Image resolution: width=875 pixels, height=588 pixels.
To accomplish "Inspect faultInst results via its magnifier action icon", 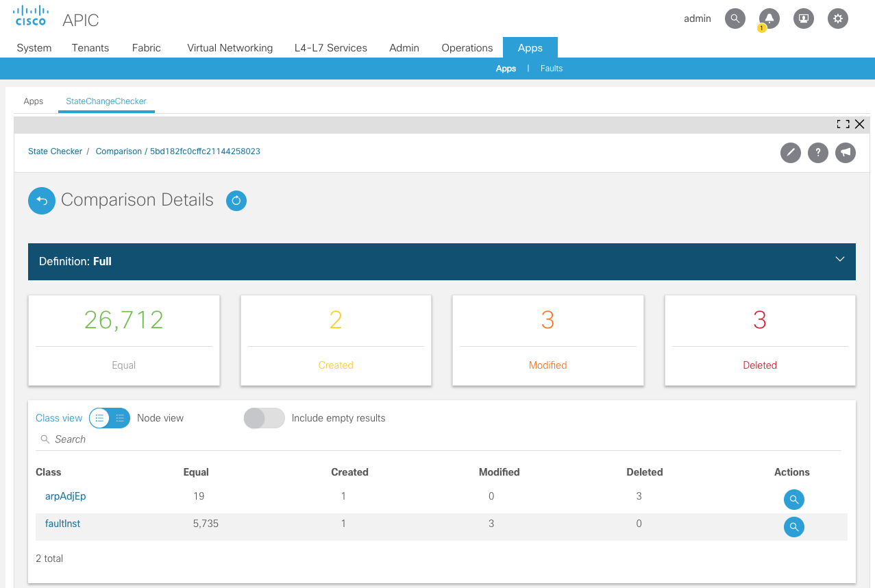I will coord(793,526).
